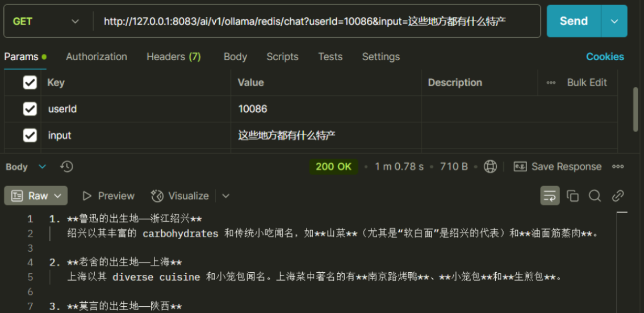Click the request URL input field
This screenshot has width=644, height=313.
point(317,22)
